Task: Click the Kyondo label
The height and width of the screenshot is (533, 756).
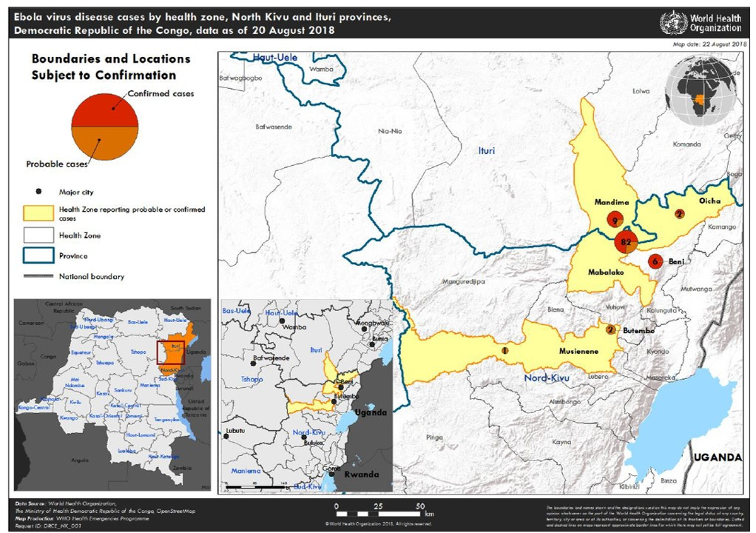Action: 658,351
